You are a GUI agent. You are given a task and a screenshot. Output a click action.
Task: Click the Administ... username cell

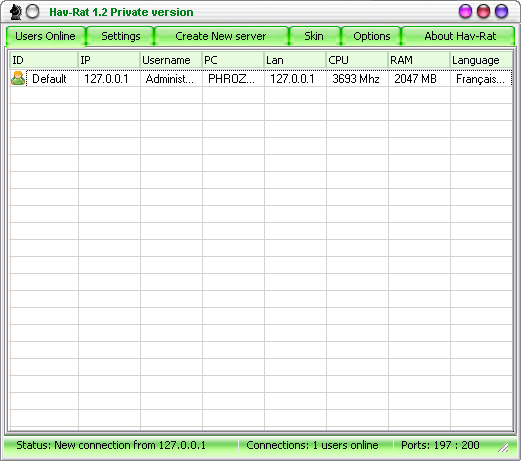point(170,79)
